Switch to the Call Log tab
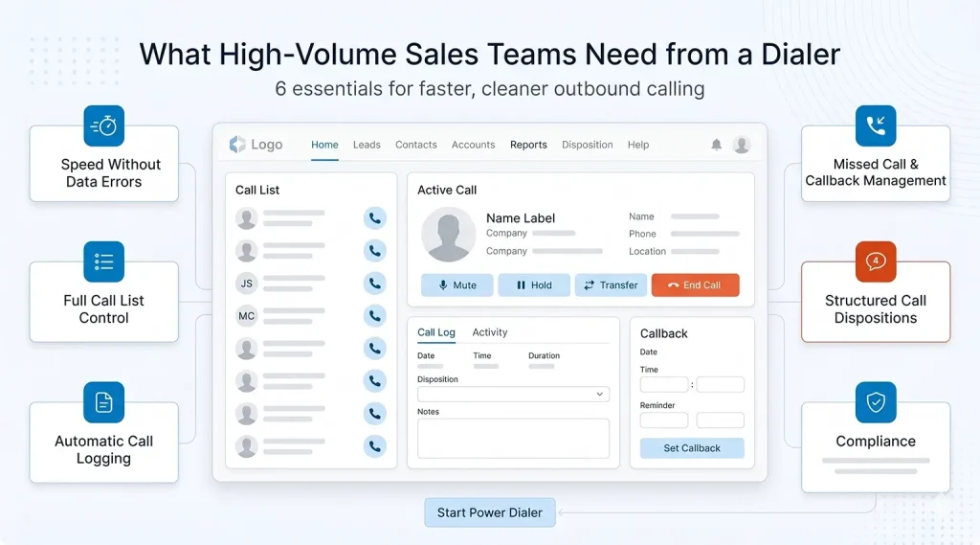Screen dimensions: 980x545 (436, 332)
